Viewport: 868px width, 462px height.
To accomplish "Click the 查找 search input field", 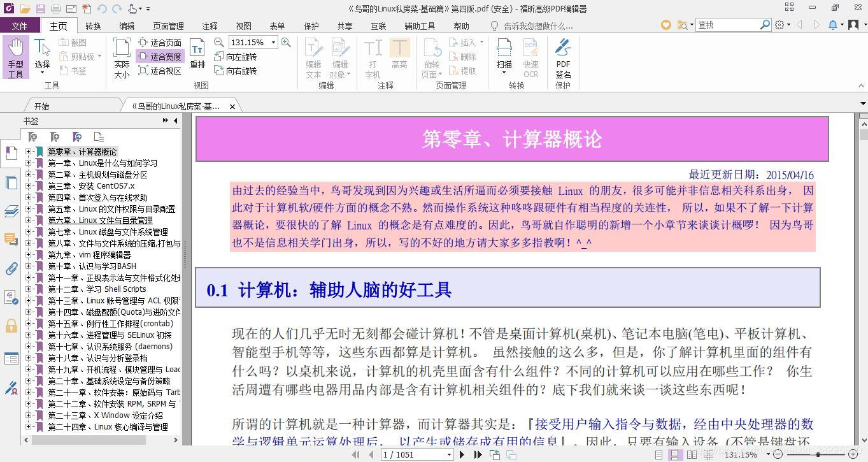I will tap(727, 25).
